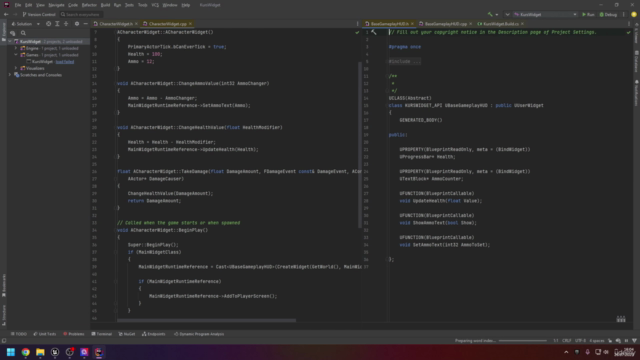
Task: Click the 'load failed' link
Action: (x=64, y=62)
